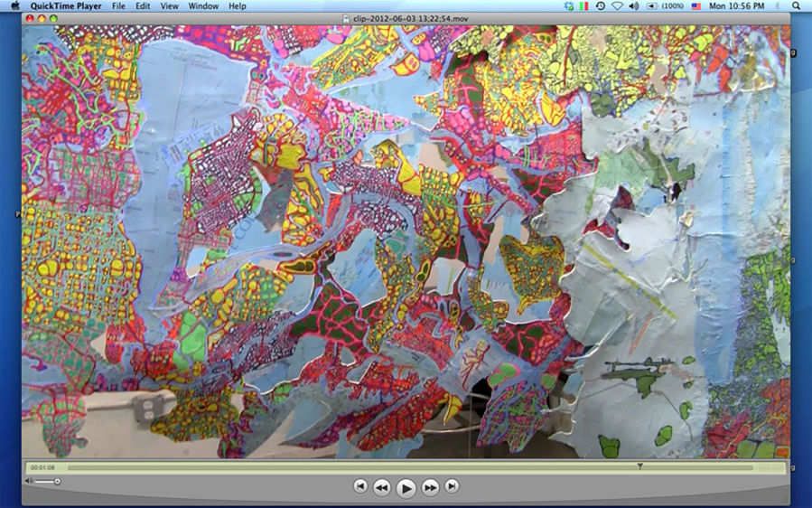
Task: Open the QuickTime Player application menu
Action: 65,6
